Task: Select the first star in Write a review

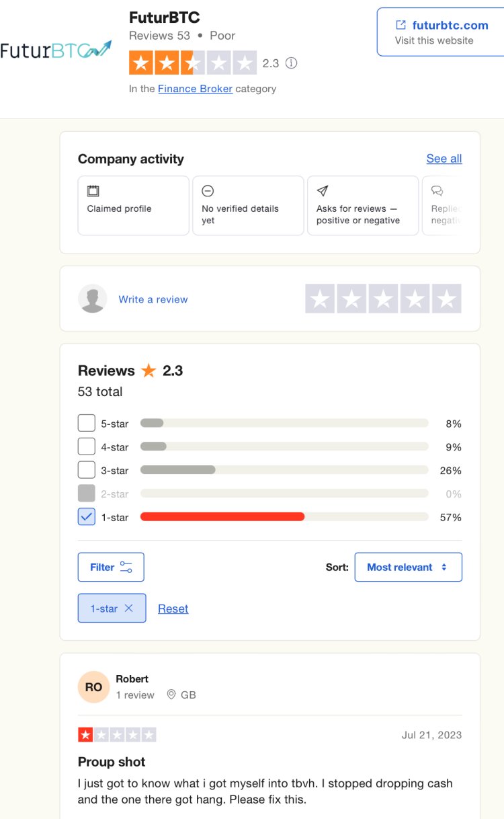Action: point(320,299)
